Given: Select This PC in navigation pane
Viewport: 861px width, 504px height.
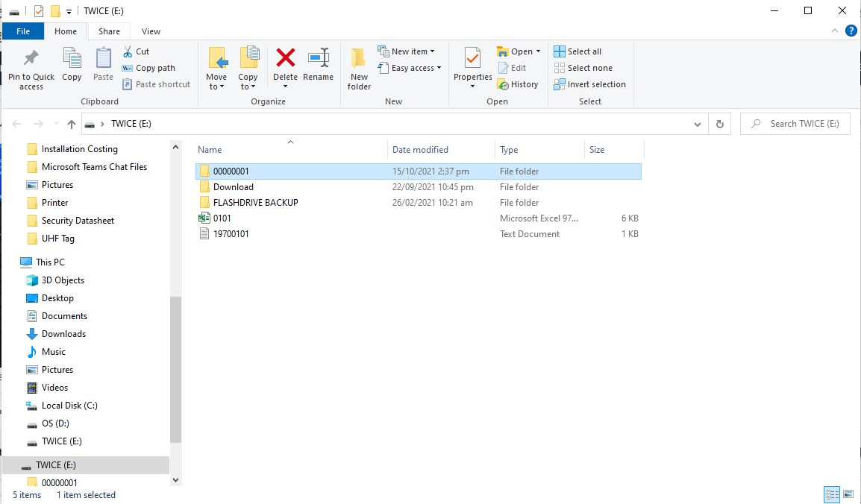Looking at the screenshot, I should tap(50, 262).
